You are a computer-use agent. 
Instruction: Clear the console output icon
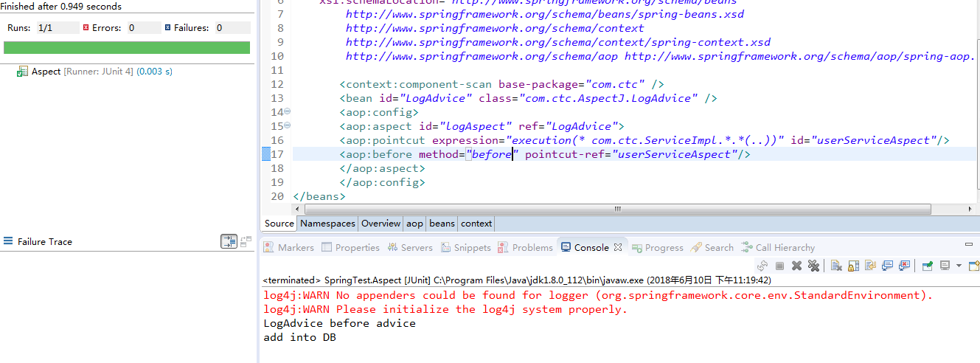tap(836, 266)
